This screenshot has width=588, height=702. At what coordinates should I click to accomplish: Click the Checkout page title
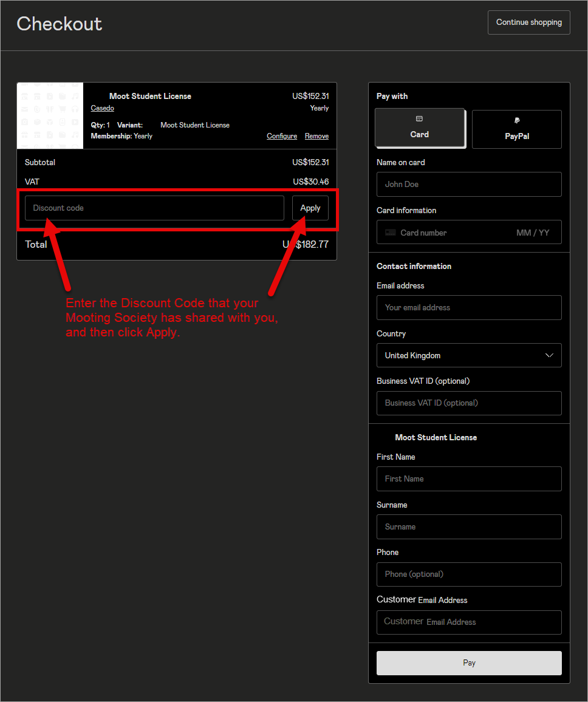59,24
